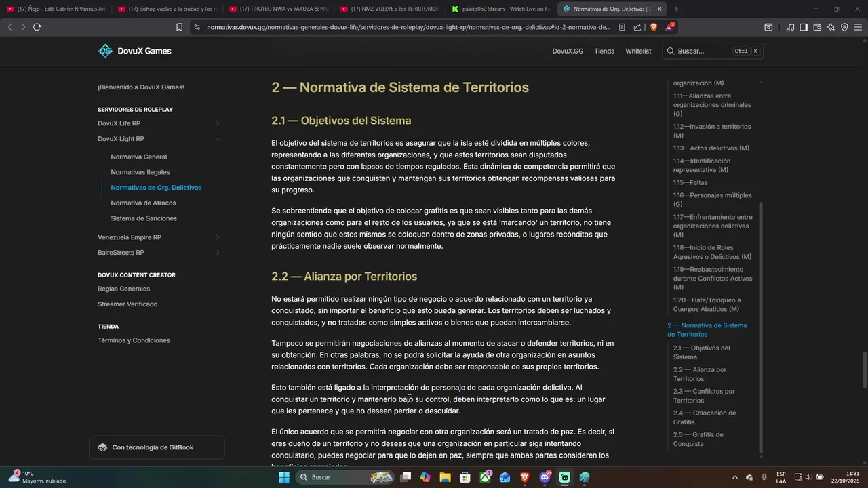Open Términos y Condiciones in sidebar

click(x=134, y=340)
